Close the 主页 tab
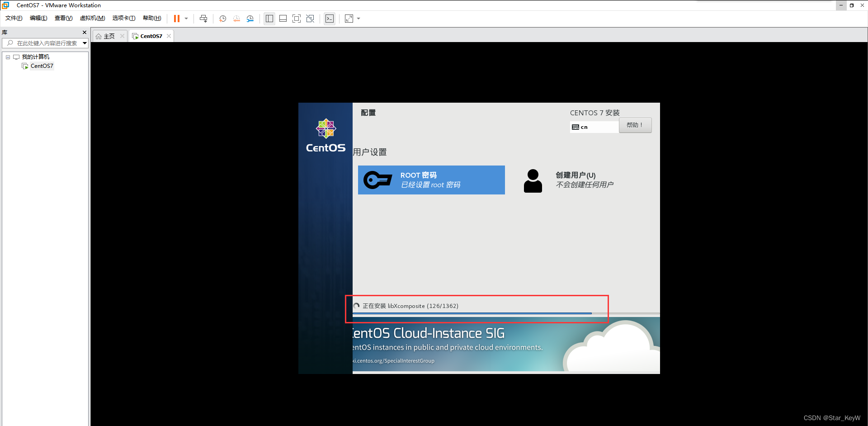 click(x=122, y=36)
